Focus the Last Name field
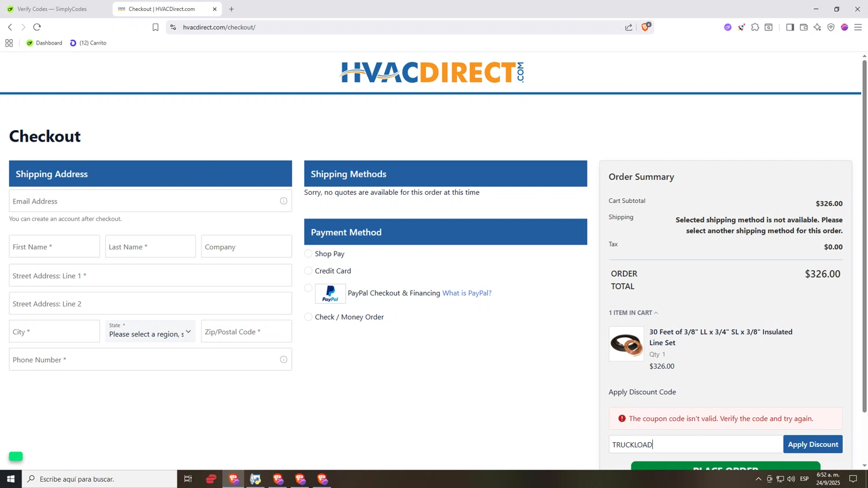The width and height of the screenshot is (868, 488). click(150, 246)
